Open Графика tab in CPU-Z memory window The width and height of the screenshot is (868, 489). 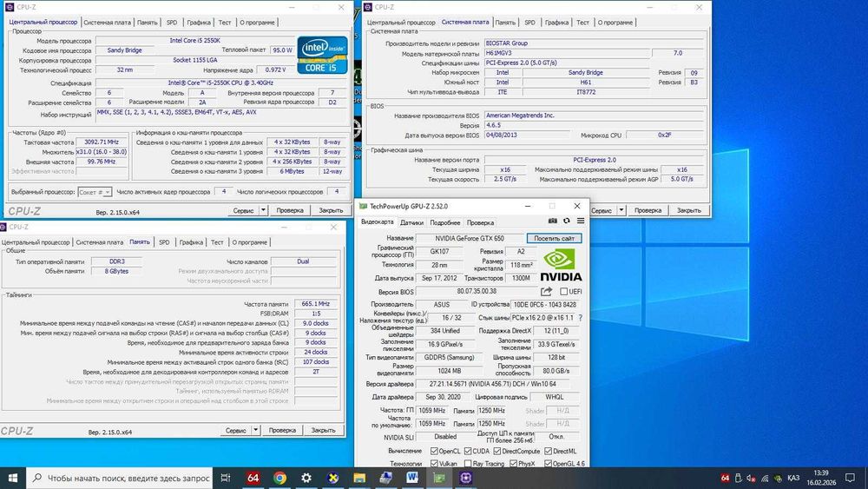[x=191, y=242]
